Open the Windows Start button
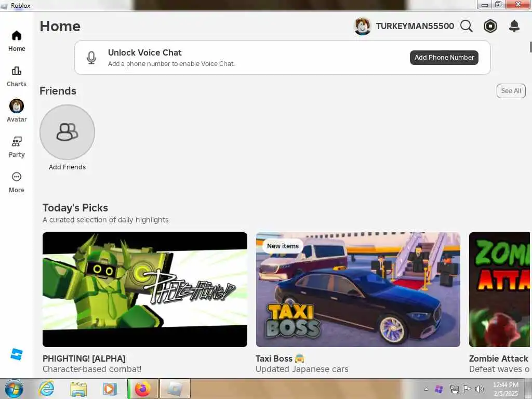 coord(14,389)
